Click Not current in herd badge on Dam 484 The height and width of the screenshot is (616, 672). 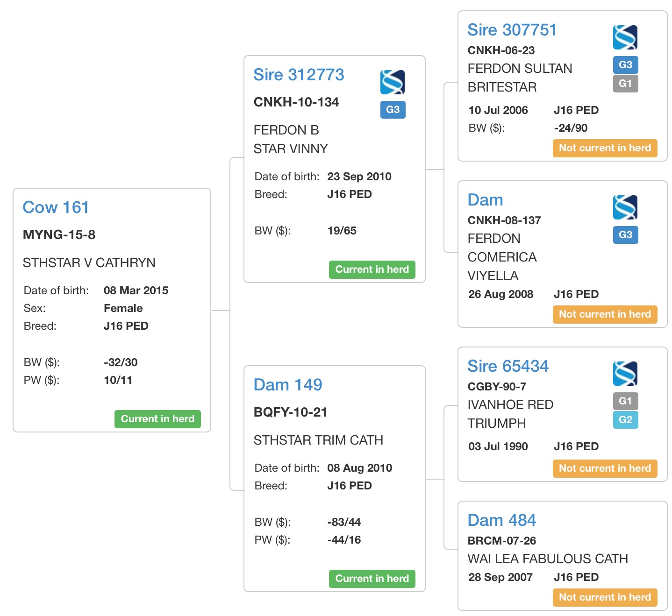click(x=605, y=597)
